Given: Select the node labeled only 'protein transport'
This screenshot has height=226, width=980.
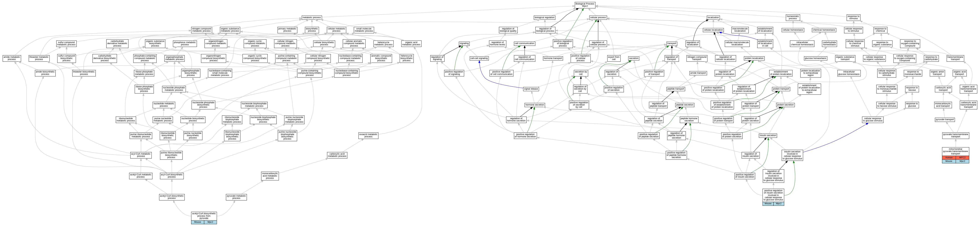Looking at the screenshot, I should click(x=781, y=89).
